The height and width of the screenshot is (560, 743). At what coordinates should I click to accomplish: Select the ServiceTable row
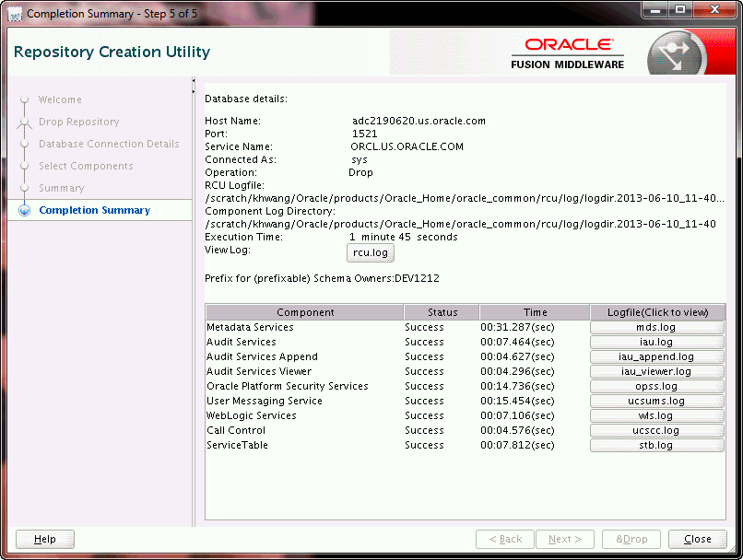[x=465, y=445]
